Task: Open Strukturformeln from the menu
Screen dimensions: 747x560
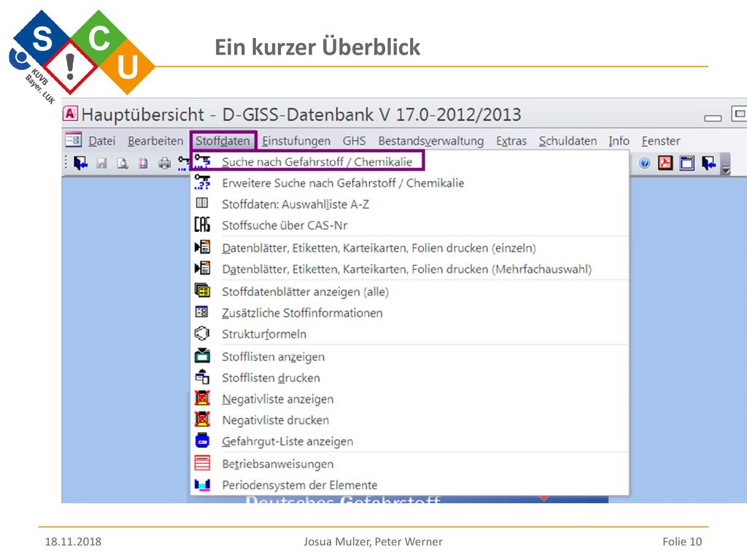Action: pyautogui.click(x=410, y=334)
